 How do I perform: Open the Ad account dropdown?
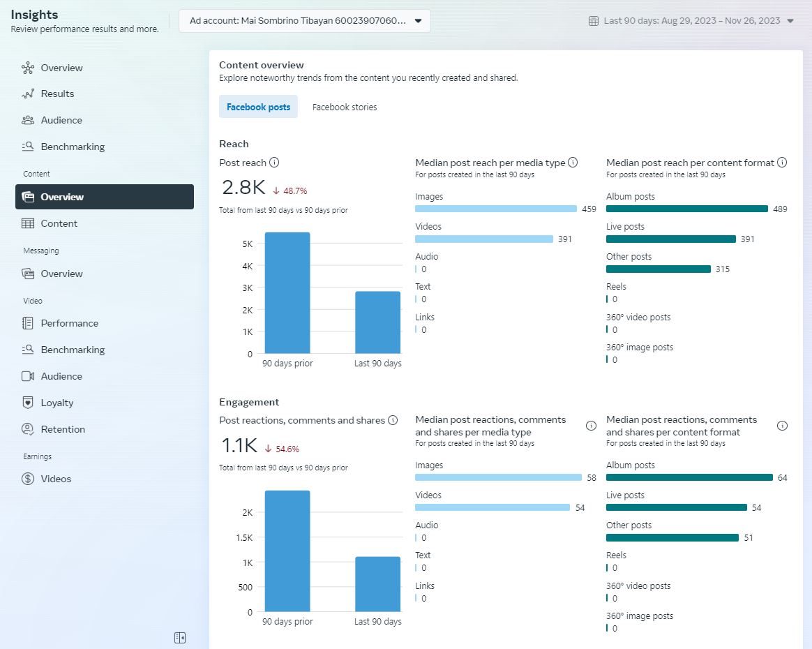pyautogui.click(x=304, y=21)
